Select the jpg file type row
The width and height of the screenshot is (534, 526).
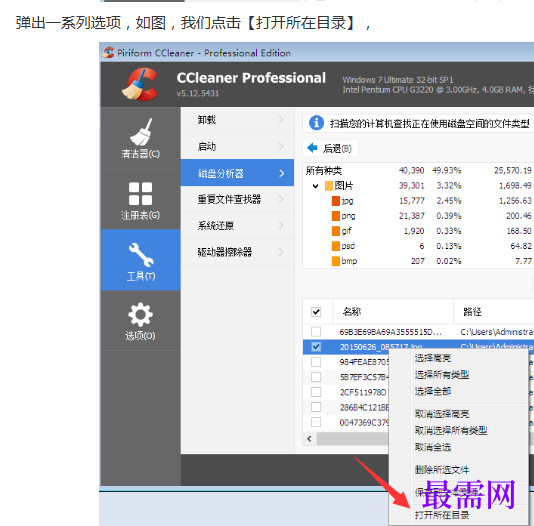[x=418, y=201]
